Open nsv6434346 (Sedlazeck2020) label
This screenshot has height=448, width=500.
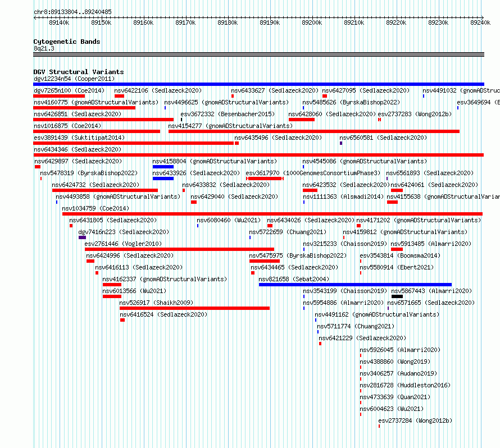click(x=78, y=149)
